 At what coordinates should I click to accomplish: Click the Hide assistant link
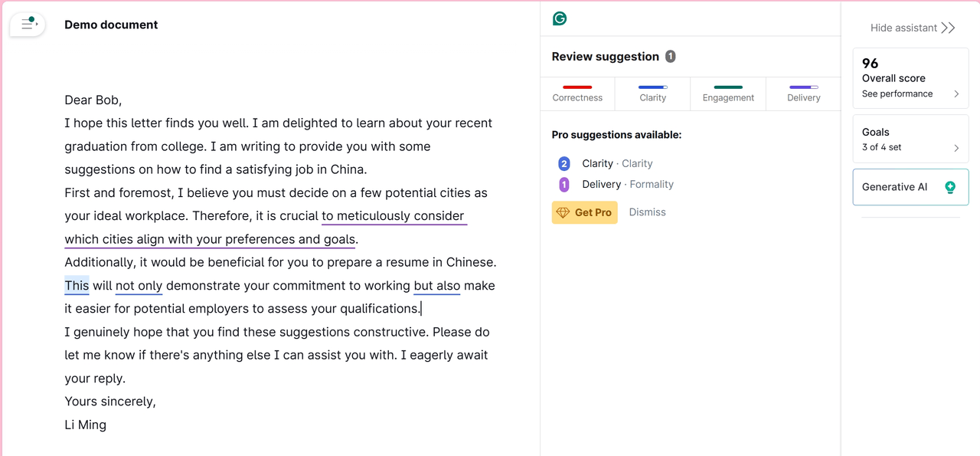point(903,28)
